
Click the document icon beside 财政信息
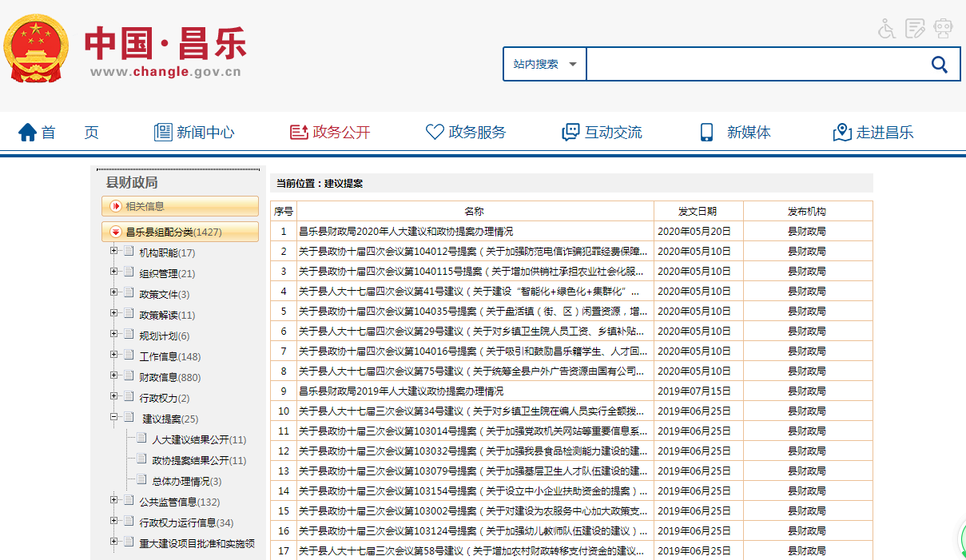pos(129,377)
